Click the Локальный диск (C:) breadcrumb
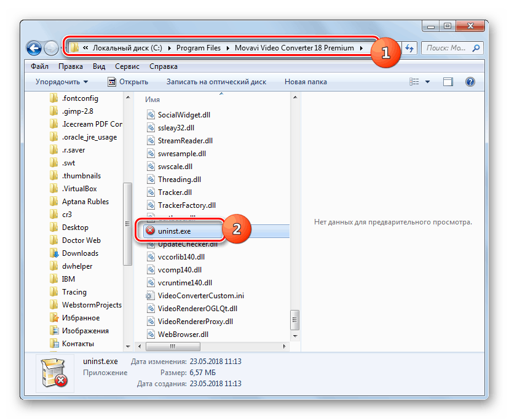This screenshot has height=420, width=509. (x=127, y=48)
